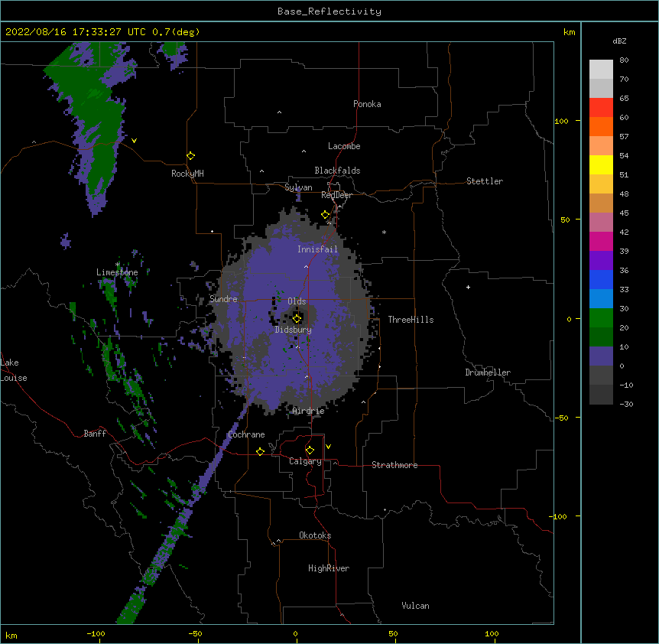
Task: Click the Airdrie city label
Action: pyautogui.click(x=309, y=411)
